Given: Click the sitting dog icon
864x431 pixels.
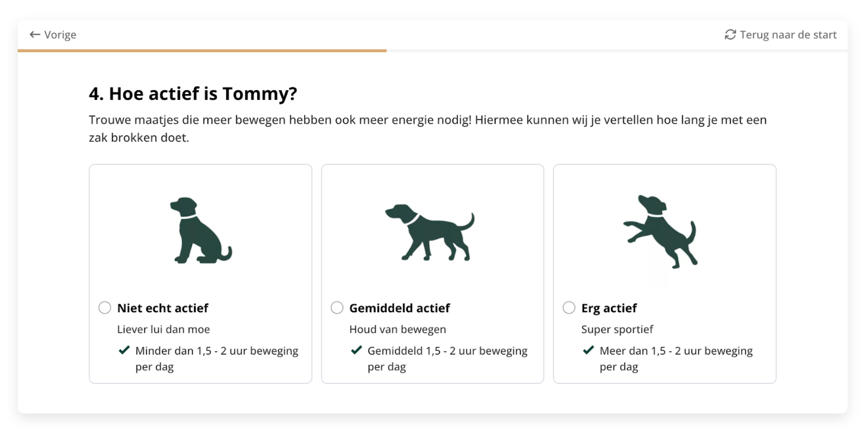Looking at the screenshot, I should tap(201, 230).
